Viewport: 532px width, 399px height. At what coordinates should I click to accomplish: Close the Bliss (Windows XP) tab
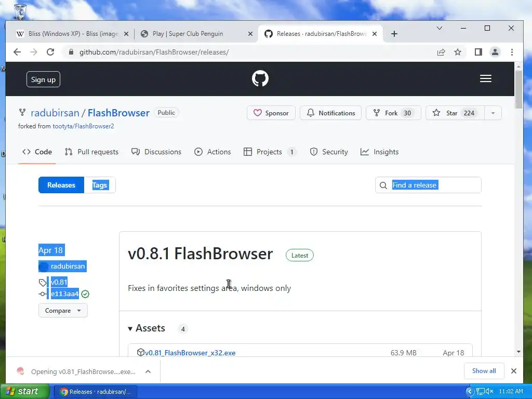(126, 34)
